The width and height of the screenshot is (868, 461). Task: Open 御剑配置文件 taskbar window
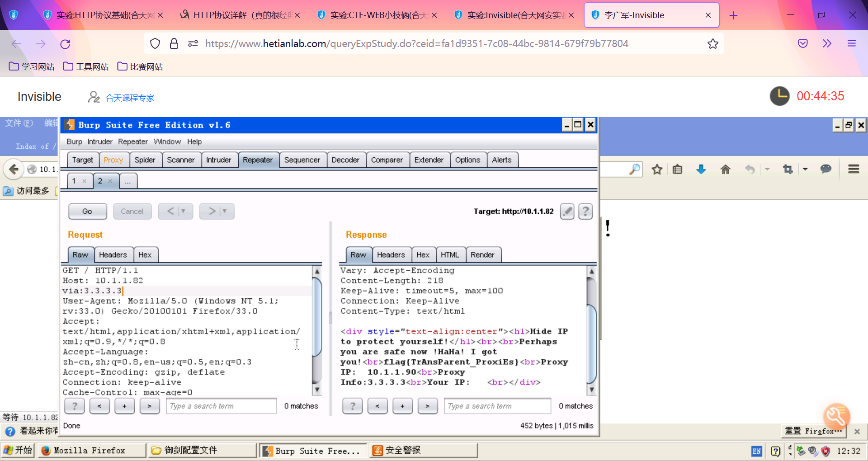click(203, 451)
